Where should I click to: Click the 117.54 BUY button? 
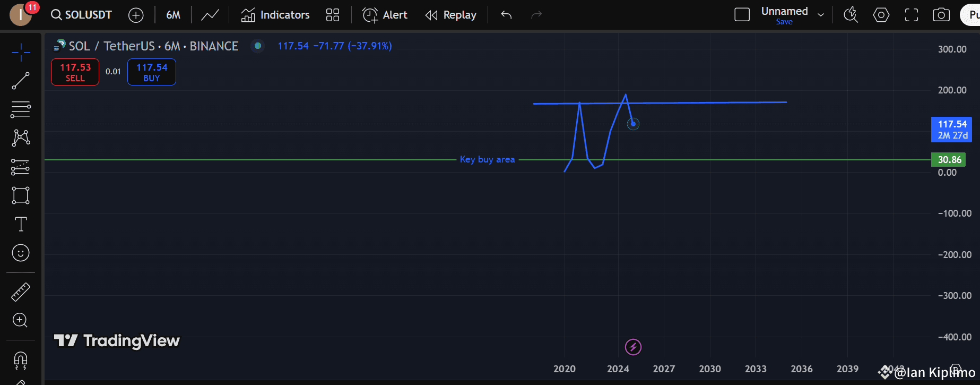pyautogui.click(x=152, y=72)
